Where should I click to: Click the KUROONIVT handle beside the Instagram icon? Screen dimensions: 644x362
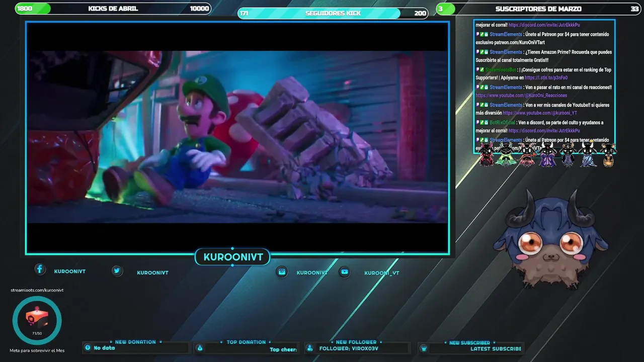pos(312,273)
